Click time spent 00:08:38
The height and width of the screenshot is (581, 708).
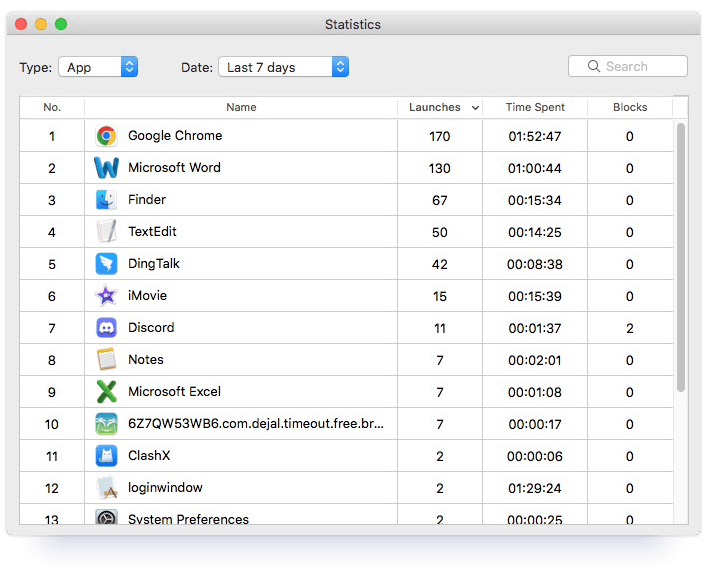click(x=535, y=265)
